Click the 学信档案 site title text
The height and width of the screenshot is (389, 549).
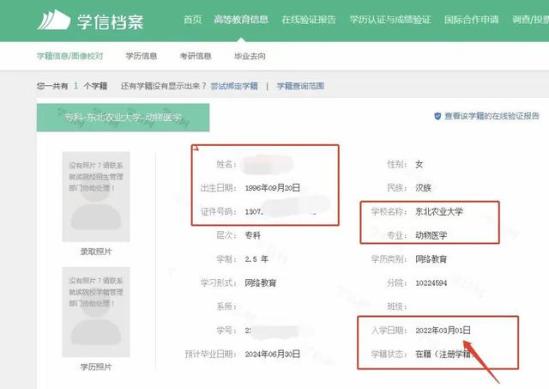[x=110, y=22]
